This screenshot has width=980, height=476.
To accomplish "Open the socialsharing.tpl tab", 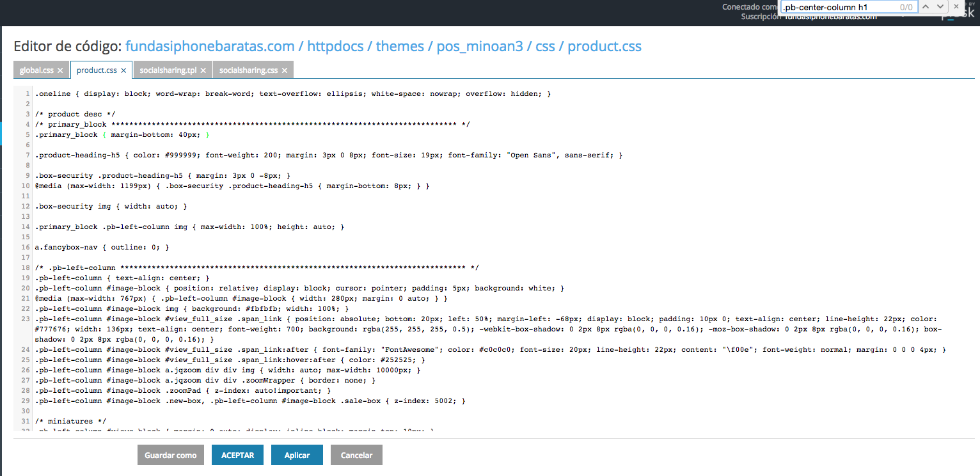I will coord(168,70).
